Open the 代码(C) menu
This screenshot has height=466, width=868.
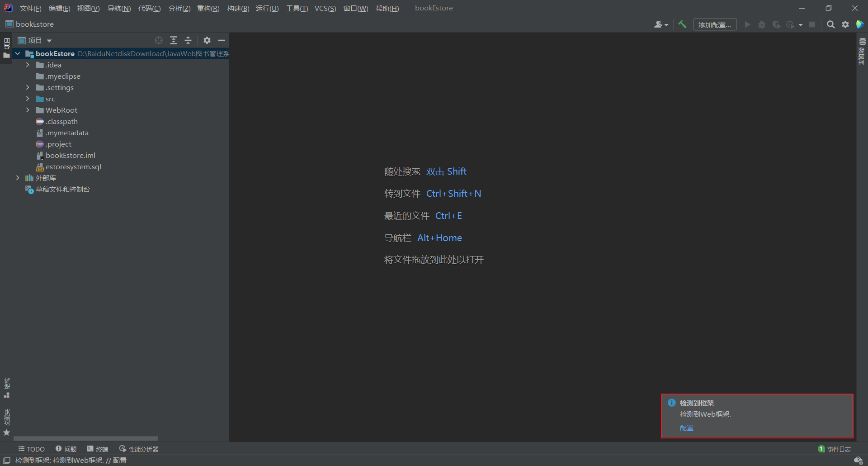click(149, 9)
